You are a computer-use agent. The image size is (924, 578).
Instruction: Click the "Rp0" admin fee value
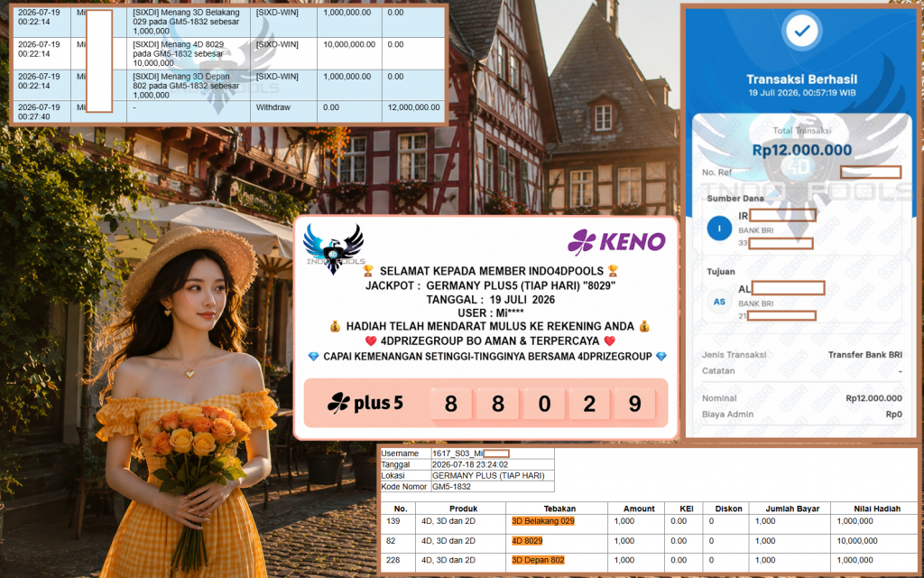(x=894, y=414)
